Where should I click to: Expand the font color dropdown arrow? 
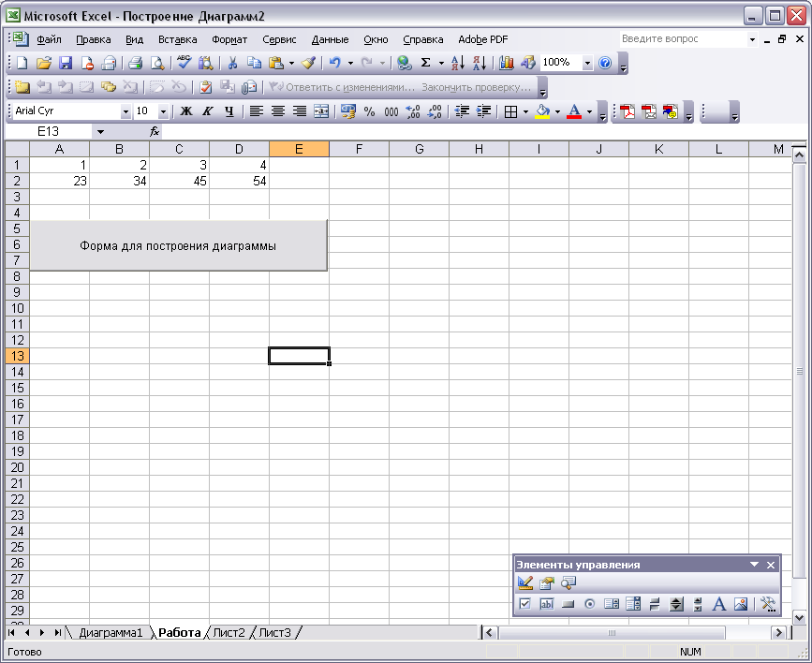point(589,111)
